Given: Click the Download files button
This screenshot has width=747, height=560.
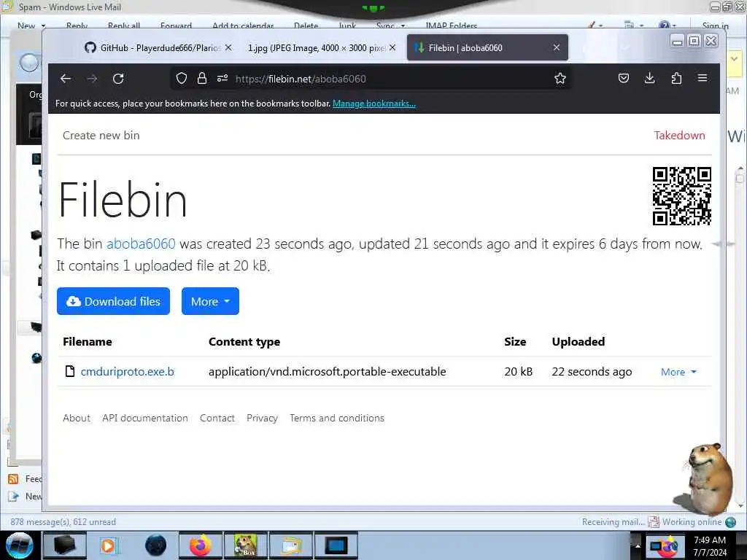Looking at the screenshot, I should (x=113, y=301).
